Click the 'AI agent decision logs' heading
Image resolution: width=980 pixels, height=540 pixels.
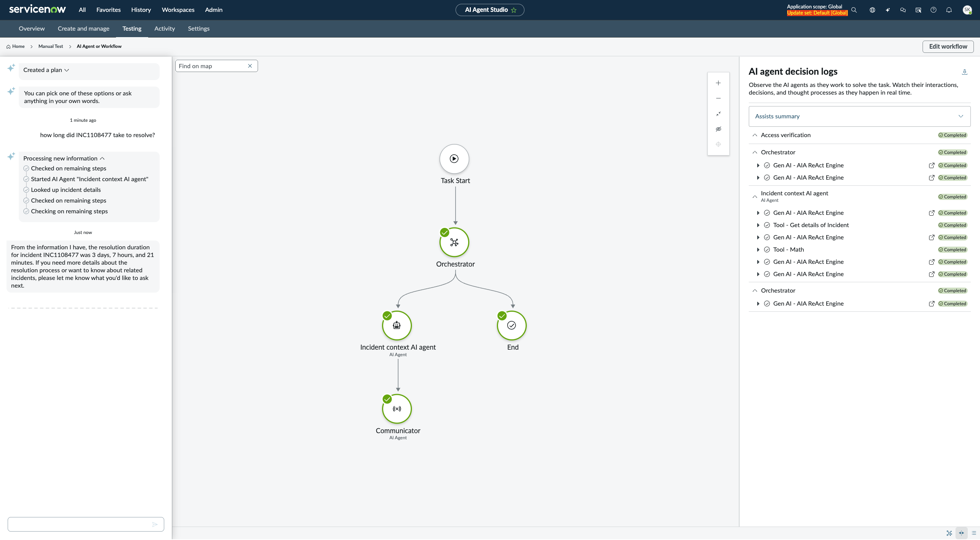click(793, 72)
